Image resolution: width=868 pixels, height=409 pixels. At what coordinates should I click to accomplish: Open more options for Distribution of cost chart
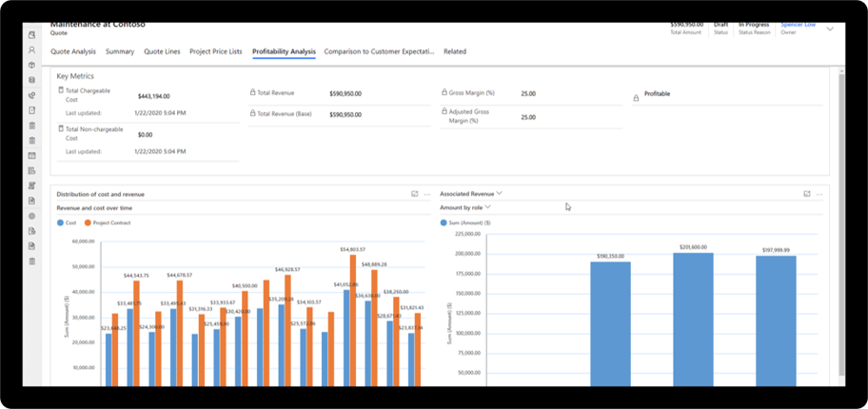pos(426,194)
